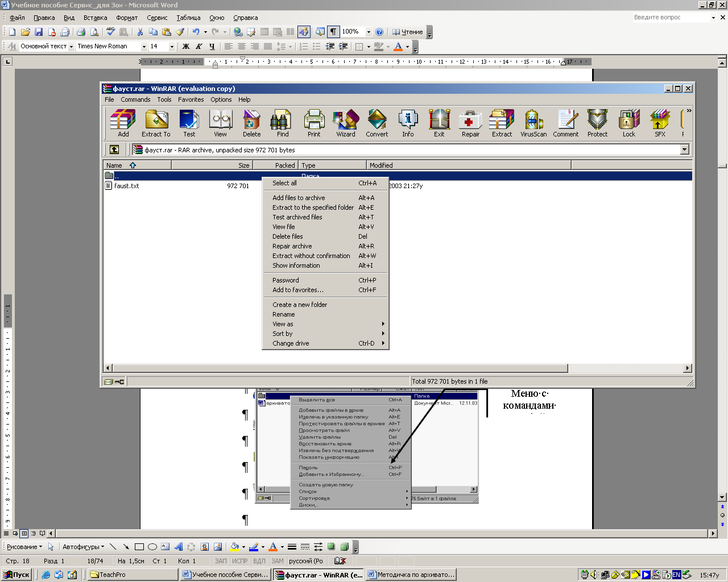Click the Comment icon in WinRAR
Screen dimensions: 728x582
click(565, 123)
